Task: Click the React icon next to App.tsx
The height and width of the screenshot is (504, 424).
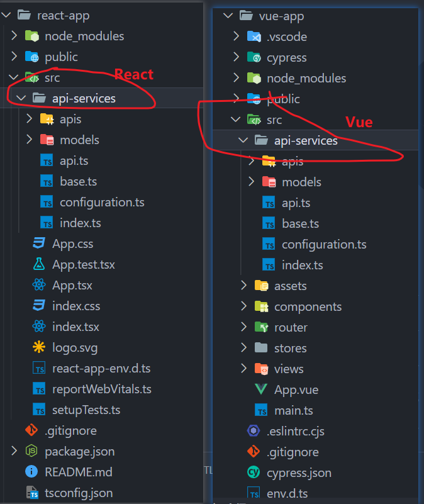Action: (x=39, y=285)
